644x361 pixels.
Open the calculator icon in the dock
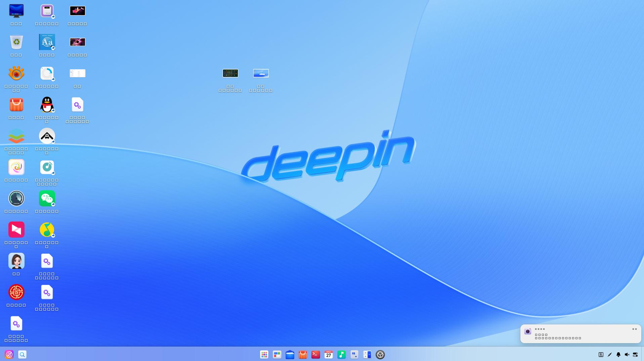click(x=367, y=355)
